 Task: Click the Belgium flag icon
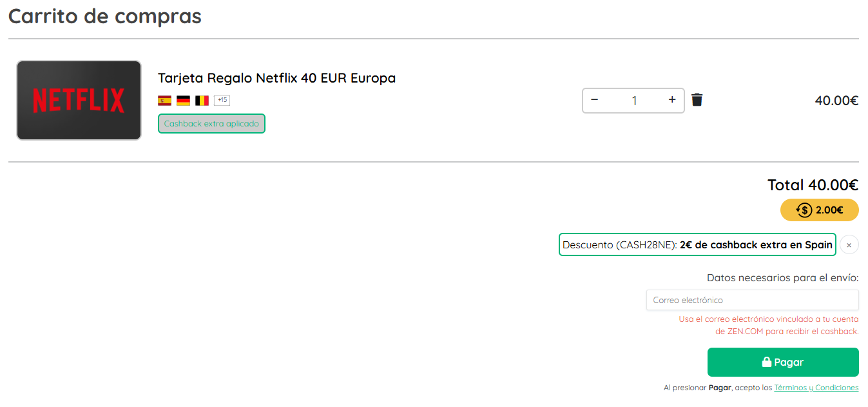point(202,101)
